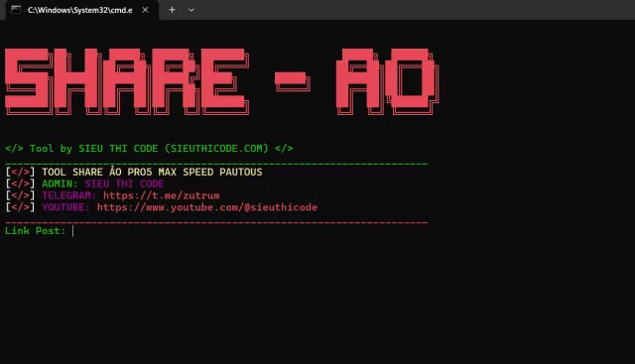Click the cmd icon on the tab

[16, 10]
